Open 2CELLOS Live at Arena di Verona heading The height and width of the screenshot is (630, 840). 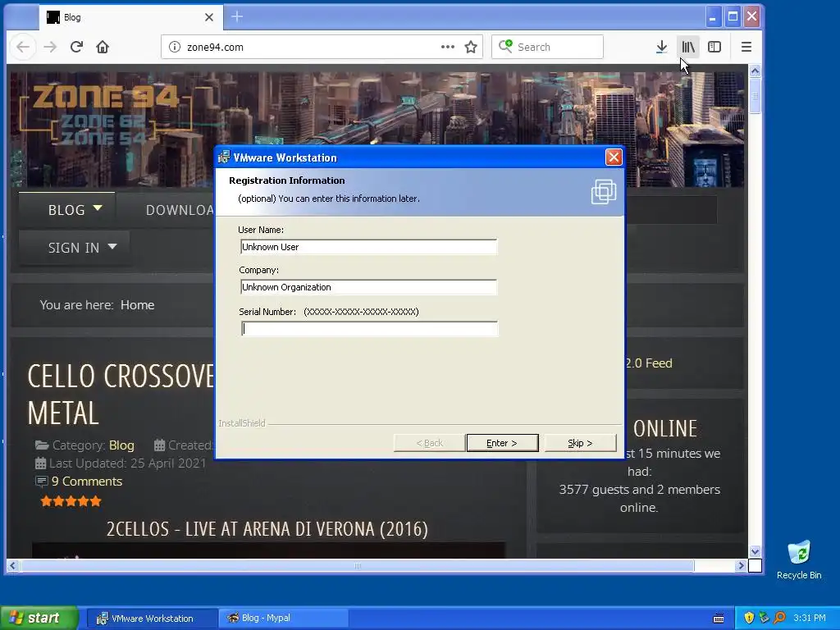[267, 529]
